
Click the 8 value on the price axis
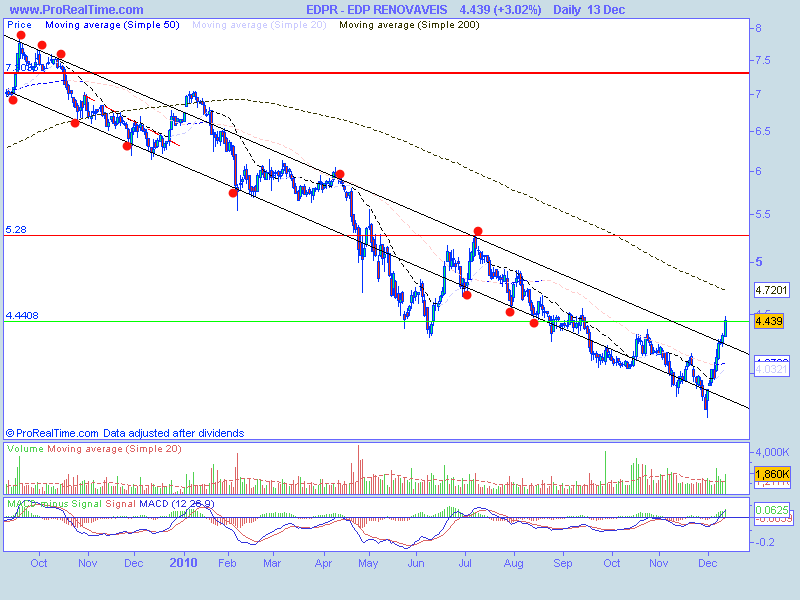coord(759,28)
